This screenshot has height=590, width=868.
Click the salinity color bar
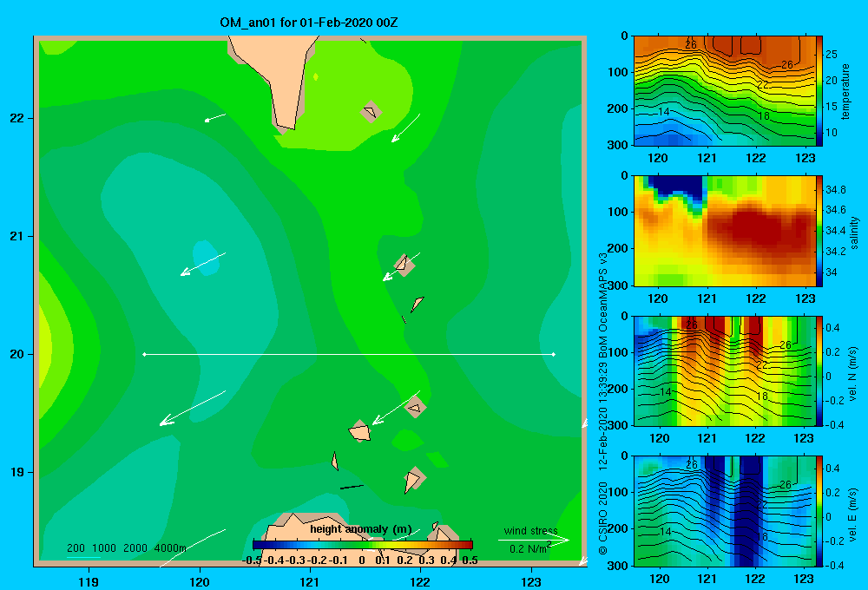(819, 231)
